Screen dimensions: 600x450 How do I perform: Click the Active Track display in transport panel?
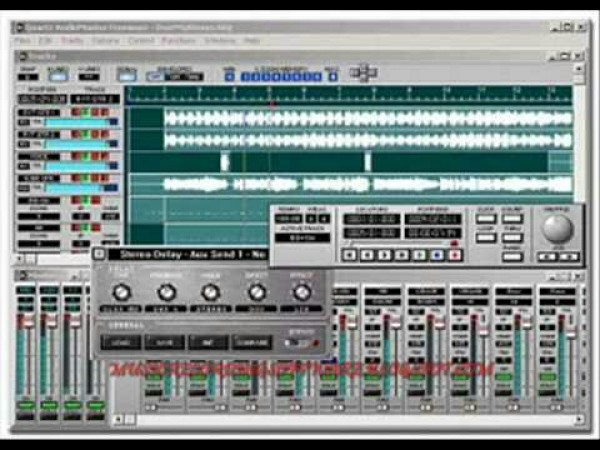302,238
